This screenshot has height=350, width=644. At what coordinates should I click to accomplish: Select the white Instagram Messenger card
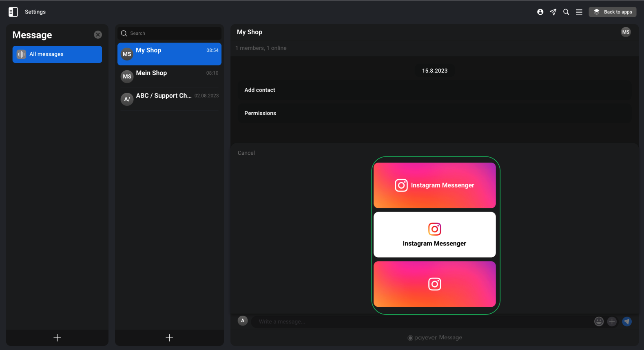click(x=435, y=234)
